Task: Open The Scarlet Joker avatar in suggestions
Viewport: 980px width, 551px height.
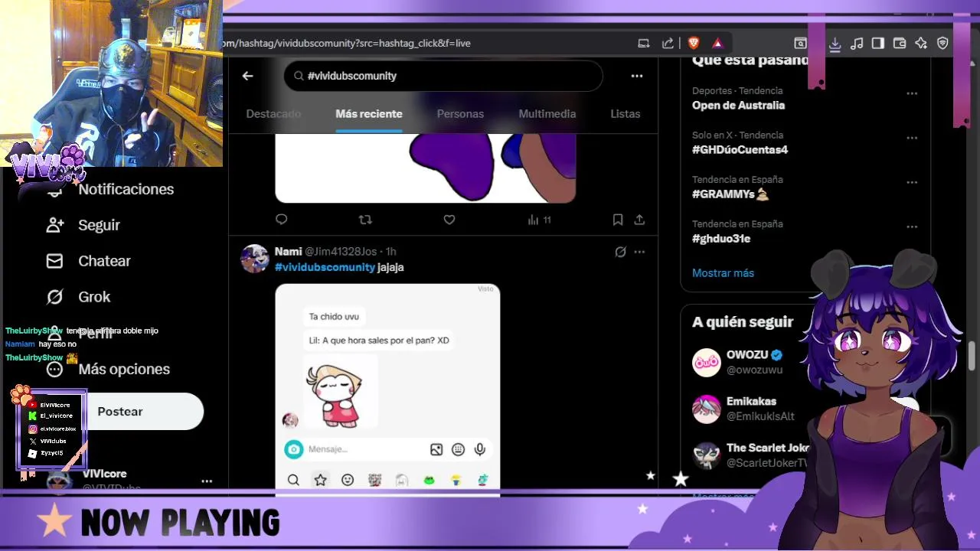Action: pyautogui.click(x=707, y=455)
